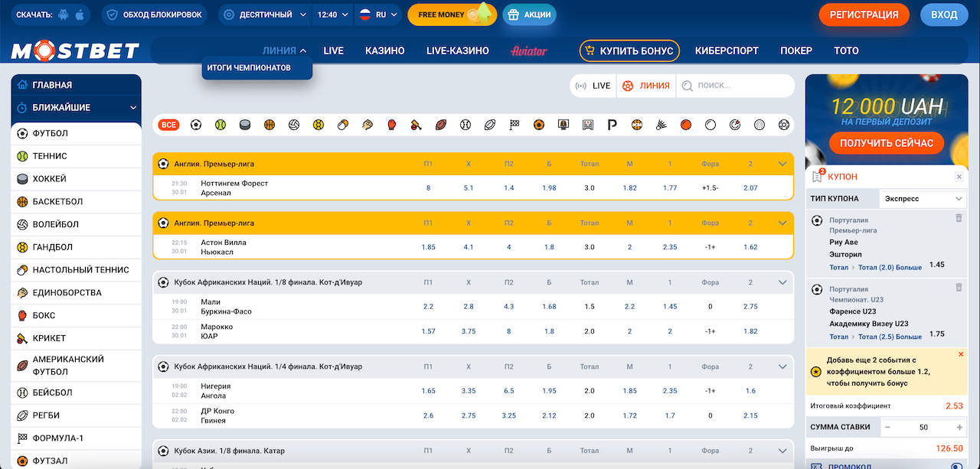Open the КИБЕРСПОРТ section
The width and height of the screenshot is (980, 469).
click(x=727, y=50)
